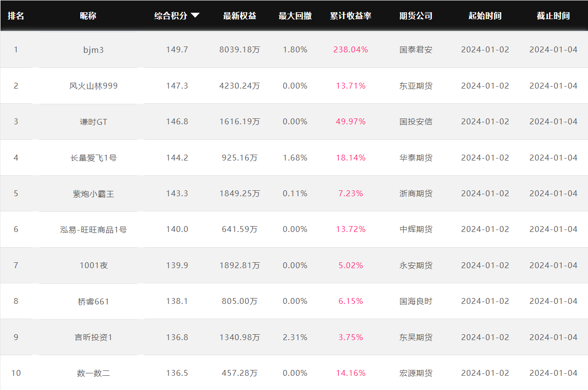Click the 截止时间 column header

point(553,16)
